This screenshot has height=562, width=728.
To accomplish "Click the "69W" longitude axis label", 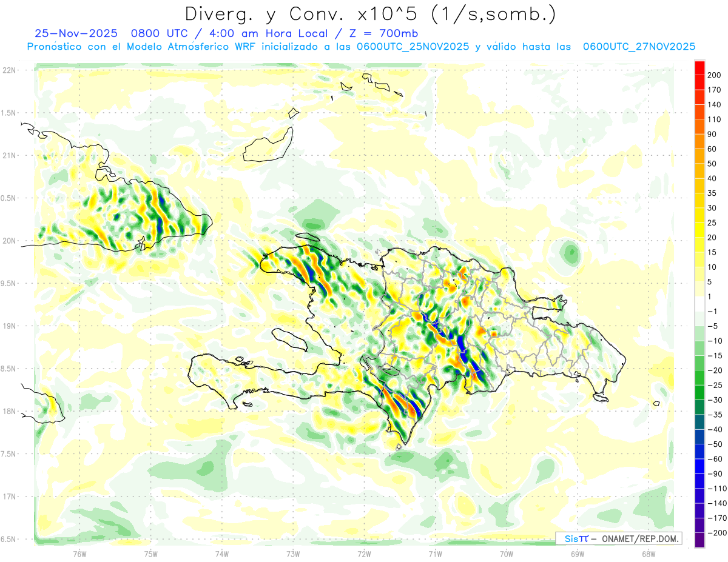I will (578, 554).
